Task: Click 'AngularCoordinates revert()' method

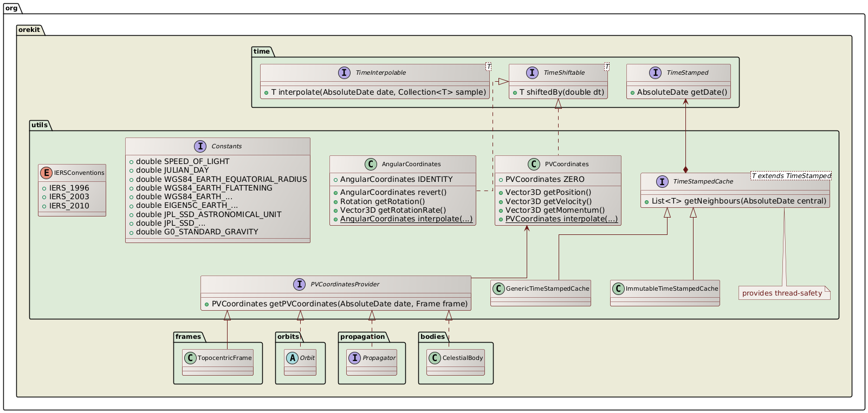Action: (x=393, y=192)
